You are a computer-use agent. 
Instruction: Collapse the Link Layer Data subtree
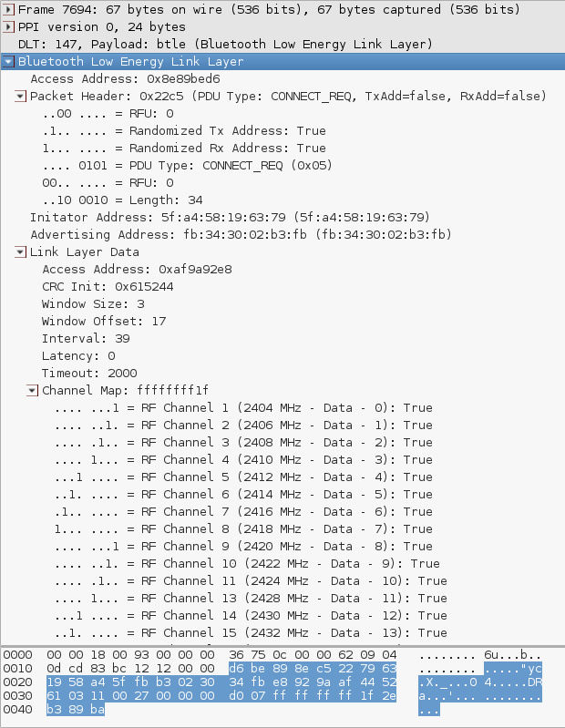(20, 252)
